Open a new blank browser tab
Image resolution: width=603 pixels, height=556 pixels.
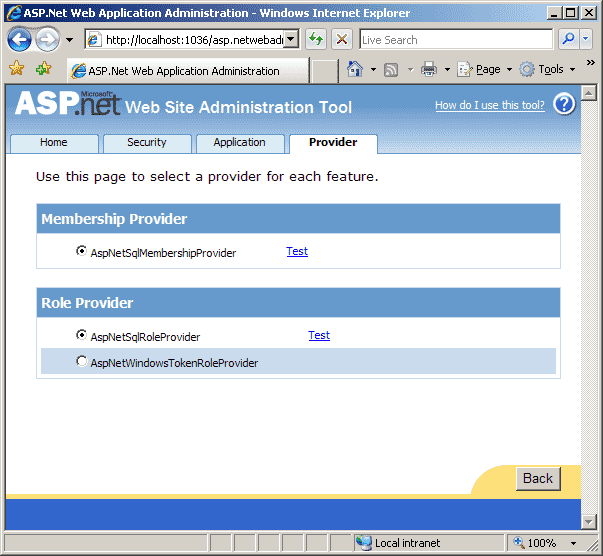click(x=325, y=71)
